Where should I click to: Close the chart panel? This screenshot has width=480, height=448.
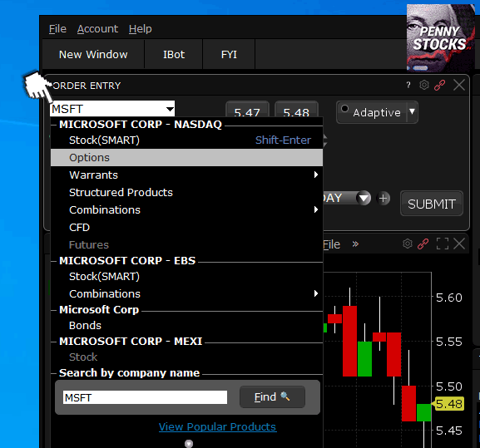click(459, 244)
